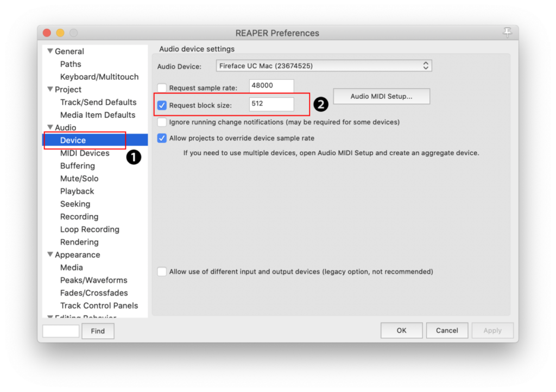
Task: Click the Find button
Action: pyautogui.click(x=98, y=331)
